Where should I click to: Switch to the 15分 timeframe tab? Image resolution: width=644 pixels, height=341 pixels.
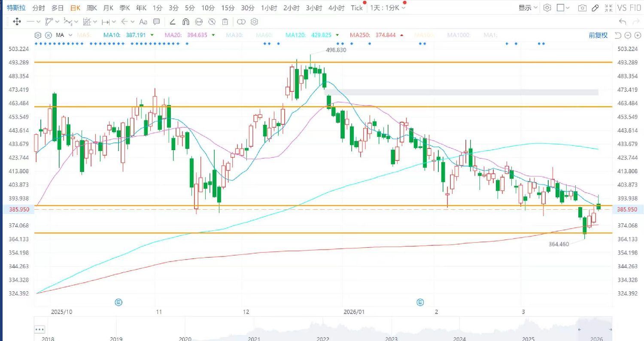228,8
